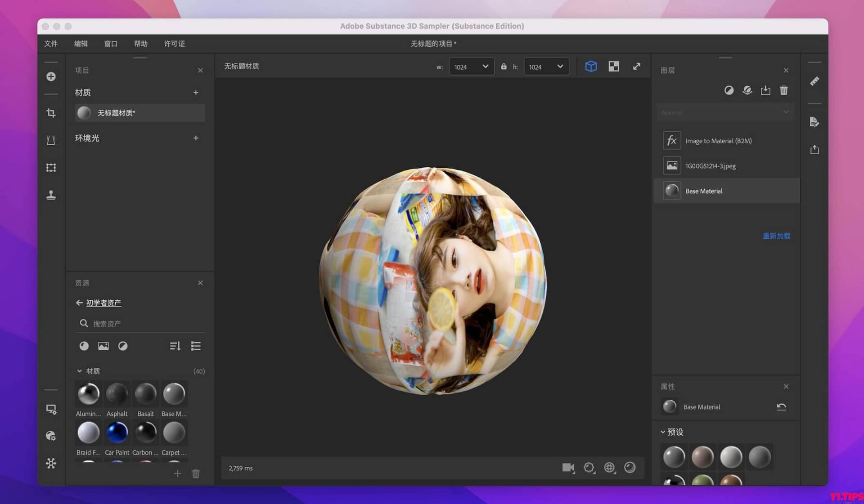Open the Stamp/Clone tool
Screen dimensions: 864x504
(x=51, y=195)
